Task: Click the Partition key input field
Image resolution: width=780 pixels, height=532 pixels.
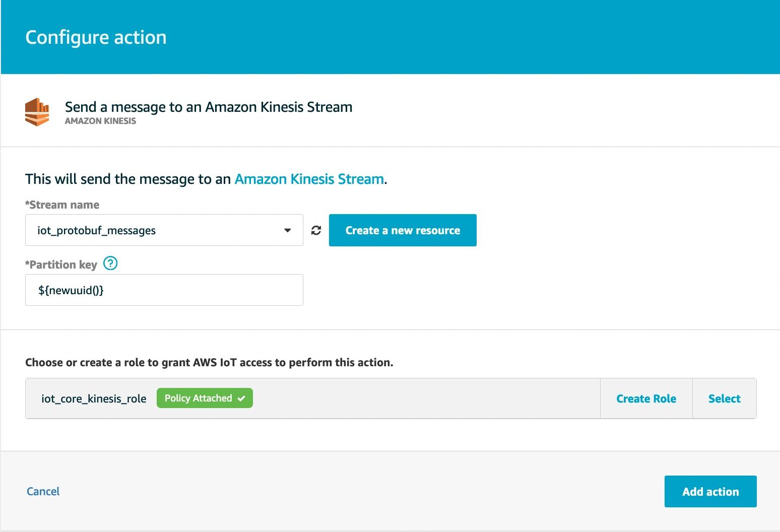Action: 164,290
